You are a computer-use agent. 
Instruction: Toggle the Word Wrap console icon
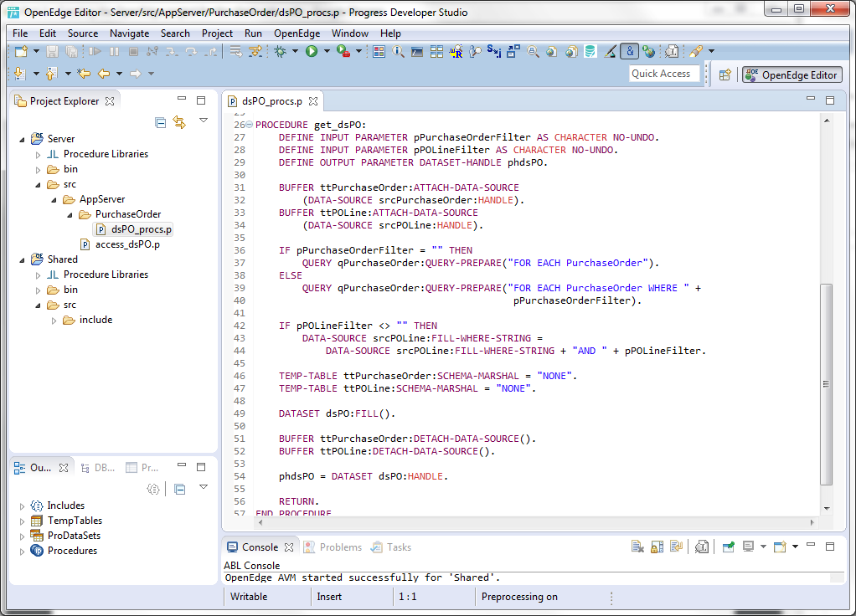[x=677, y=547]
